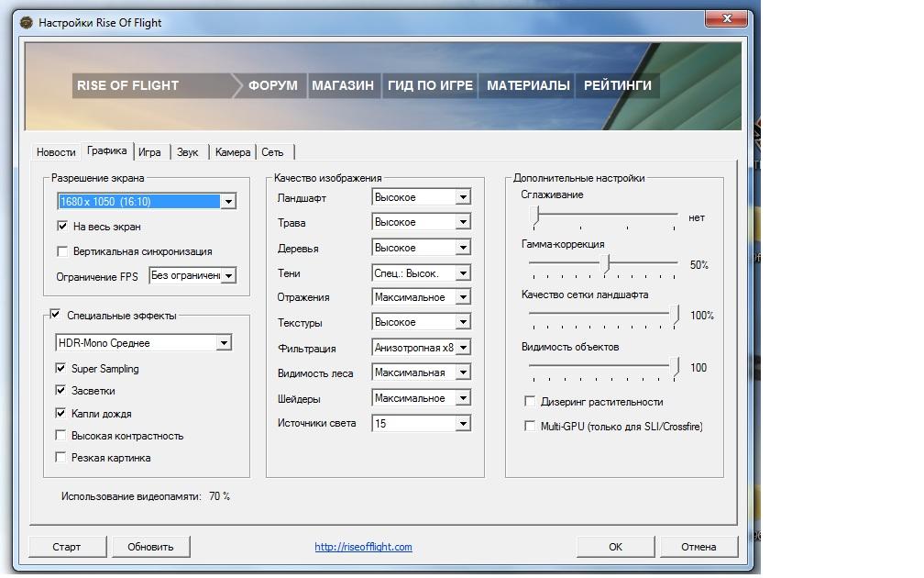Expand the HDR-Mono Среднее effects dropdown

pyautogui.click(x=224, y=343)
